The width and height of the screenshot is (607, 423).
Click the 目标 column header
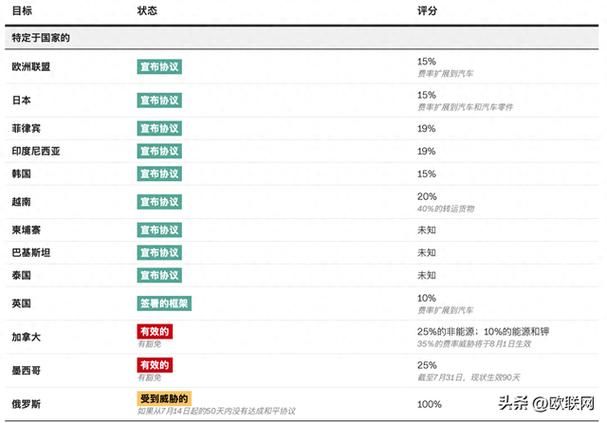[22, 11]
